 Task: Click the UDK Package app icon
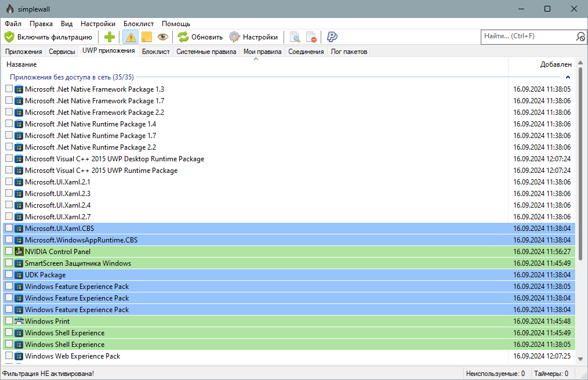pos(19,274)
